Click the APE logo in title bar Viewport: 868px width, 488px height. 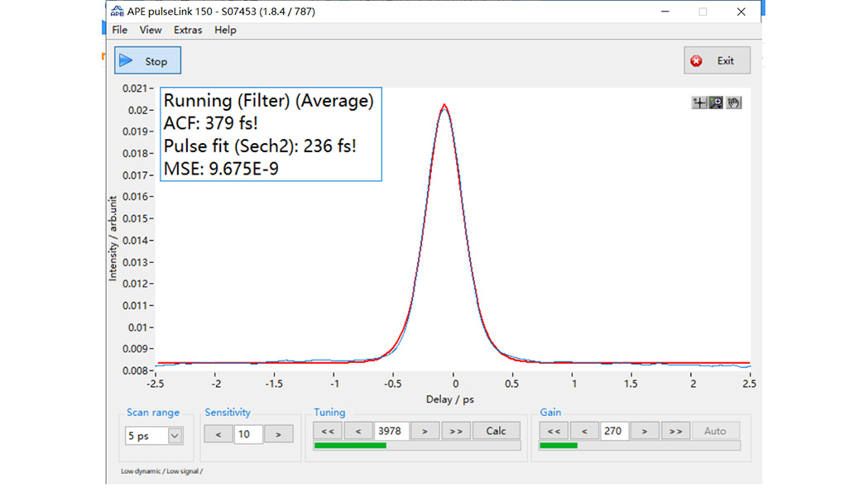point(118,12)
